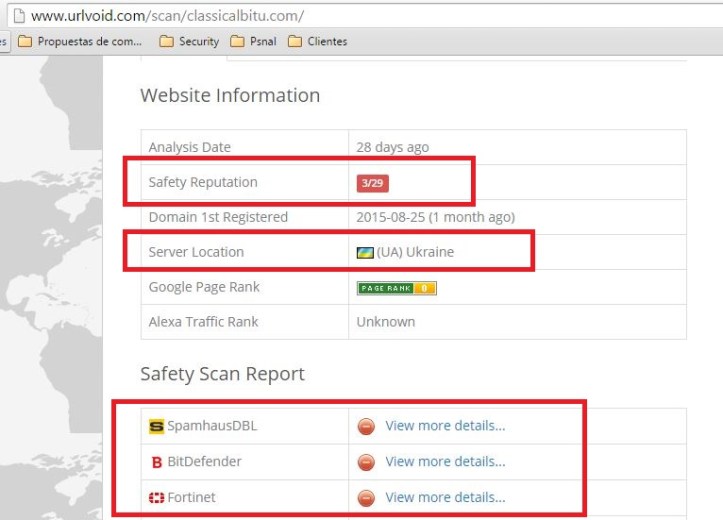
Task: View more details for SpamhausDBL
Action: tap(445, 426)
